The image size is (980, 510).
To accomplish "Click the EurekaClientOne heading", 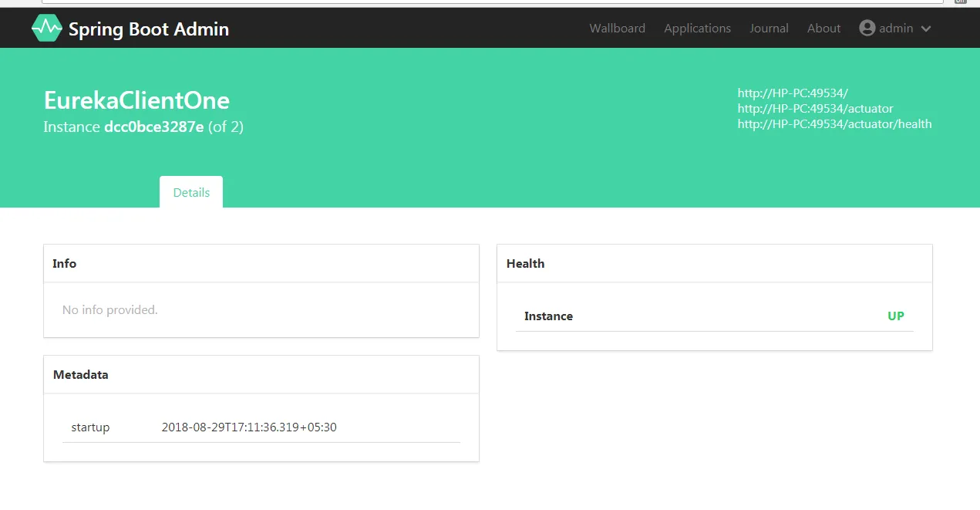I will pos(136,100).
